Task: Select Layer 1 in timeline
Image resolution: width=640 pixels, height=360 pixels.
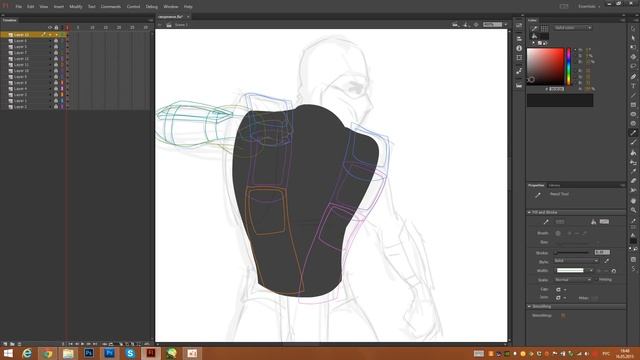Action: coord(20,100)
